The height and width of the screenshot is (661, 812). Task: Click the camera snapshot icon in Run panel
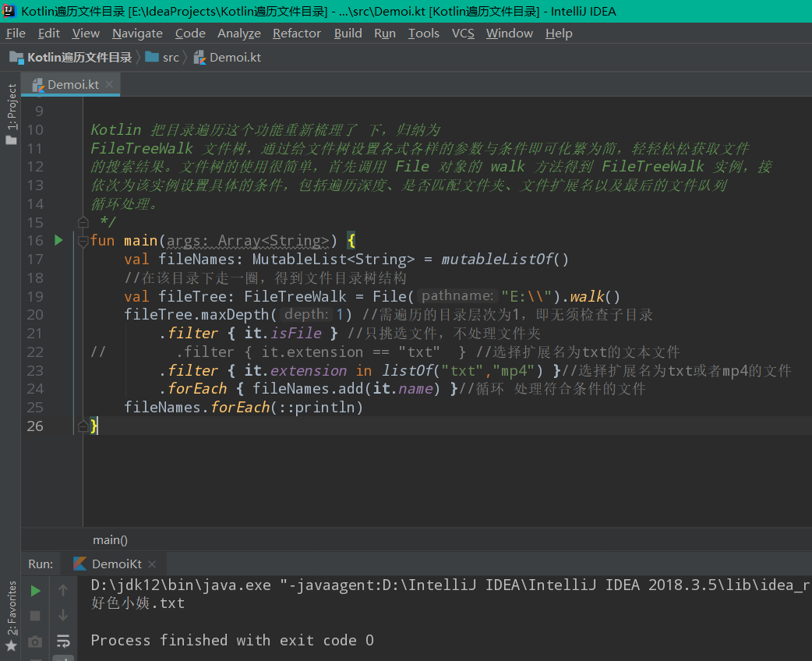pyautogui.click(x=34, y=642)
